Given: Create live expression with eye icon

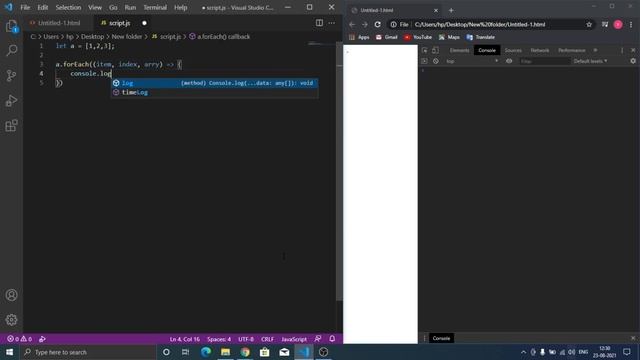Looking at the screenshot, I should [509, 61].
